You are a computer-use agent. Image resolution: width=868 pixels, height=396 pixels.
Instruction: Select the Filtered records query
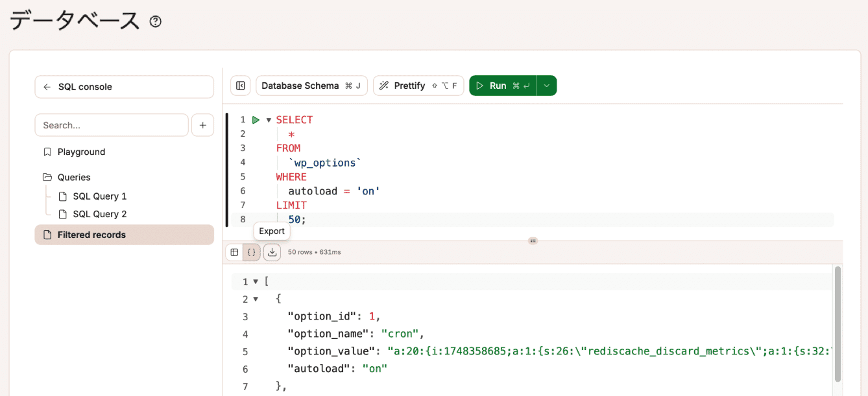click(91, 235)
